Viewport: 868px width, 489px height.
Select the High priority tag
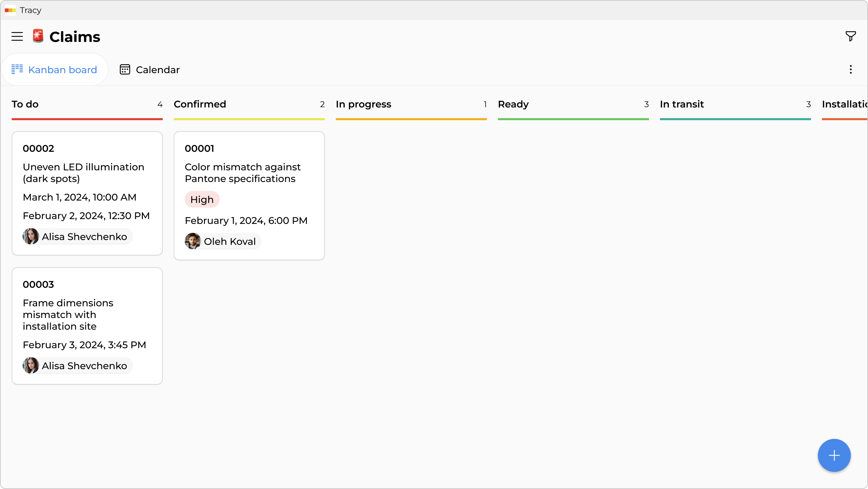click(x=202, y=199)
